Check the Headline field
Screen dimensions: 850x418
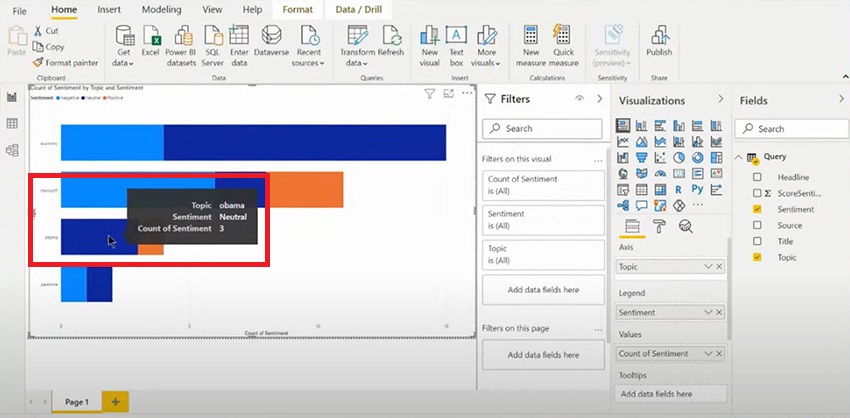(x=757, y=177)
